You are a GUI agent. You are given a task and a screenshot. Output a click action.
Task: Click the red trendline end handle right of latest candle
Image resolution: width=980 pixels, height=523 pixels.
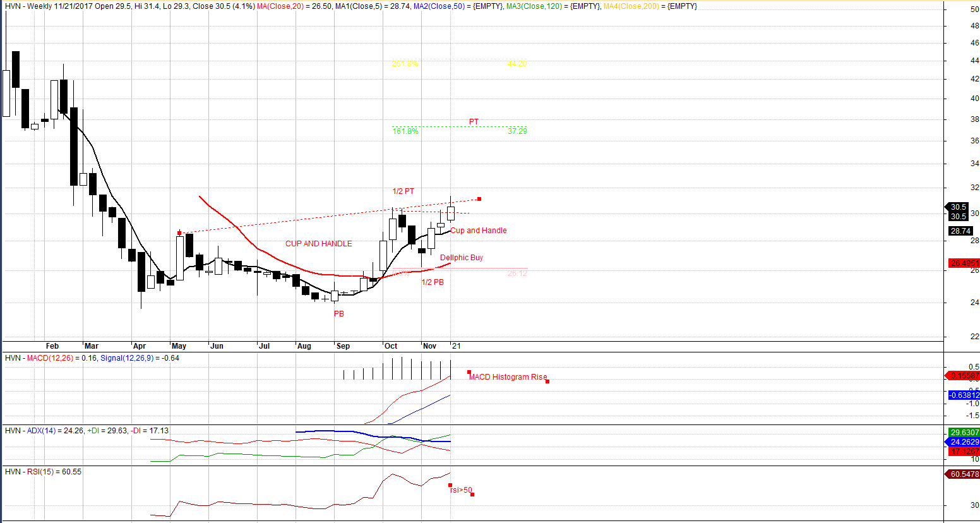tap(479, 199)
